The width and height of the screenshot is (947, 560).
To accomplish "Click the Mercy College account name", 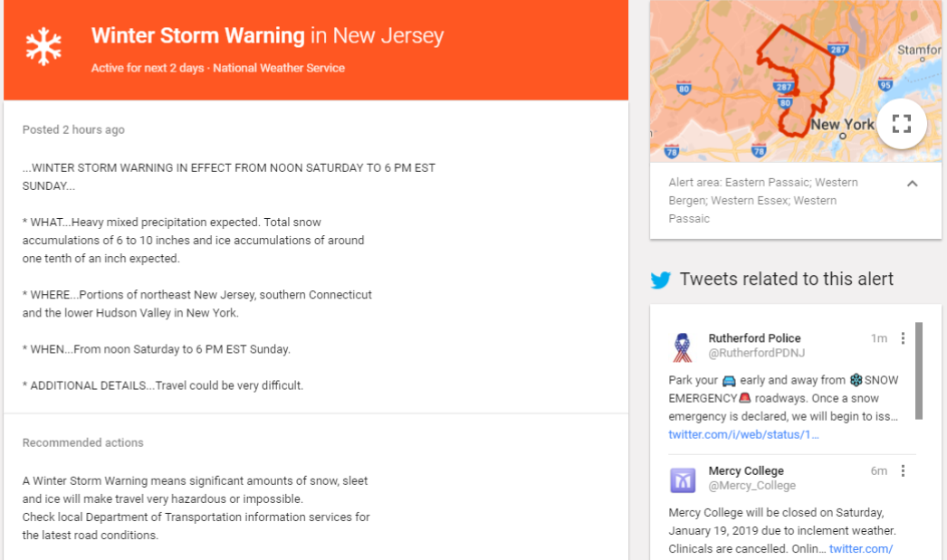I will coord(746,470).
